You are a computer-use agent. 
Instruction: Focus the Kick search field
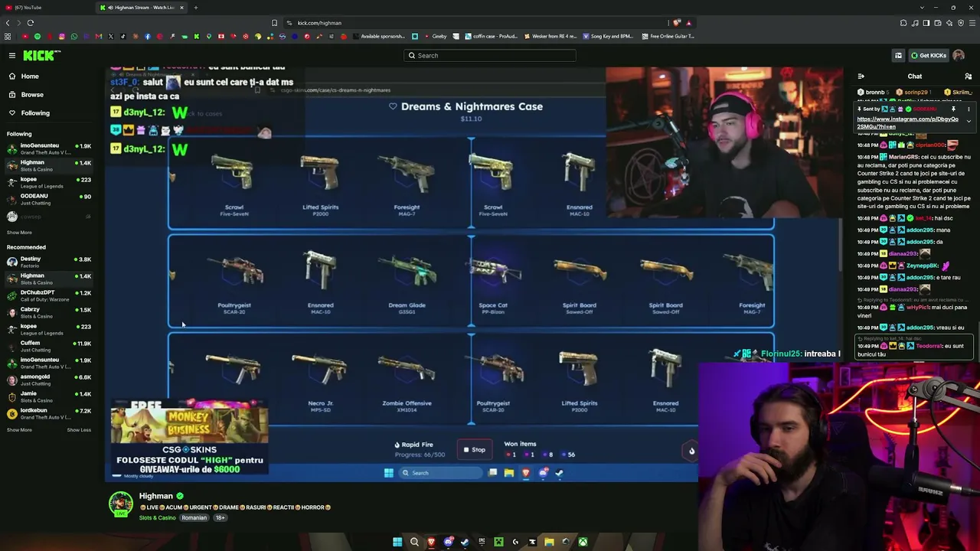[490, 55]
